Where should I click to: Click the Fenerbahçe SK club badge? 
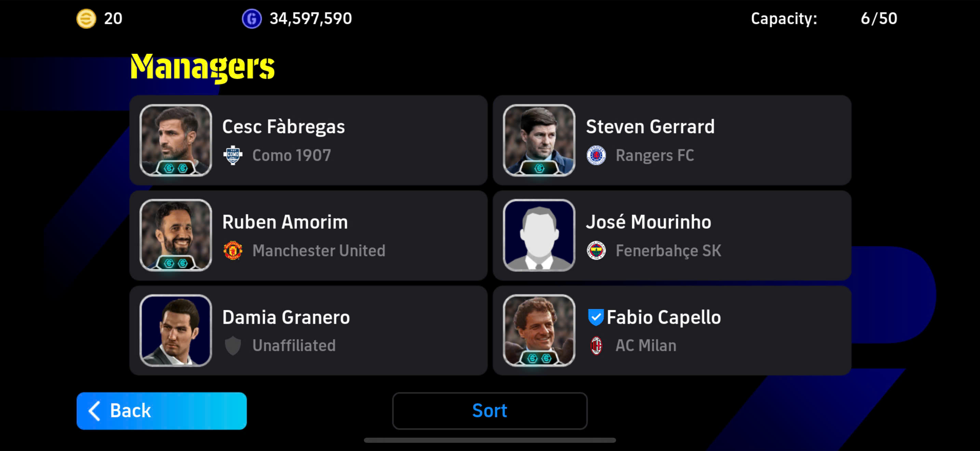click(596, 250)
